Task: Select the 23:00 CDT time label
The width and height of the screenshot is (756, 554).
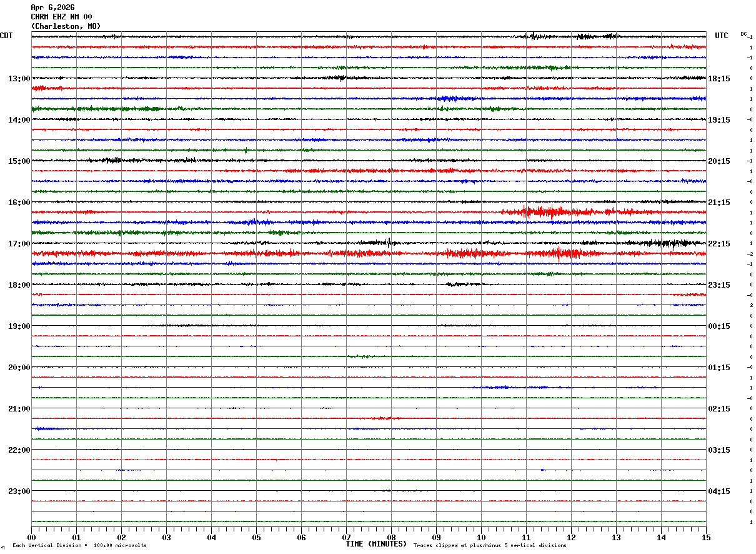Action: point(19,491)
